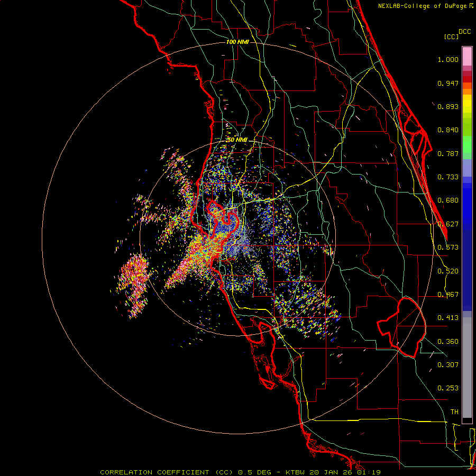Click the DCC legend heading
Viewport: 476px width, 476px height.
pyautogui.click(x=465, y=32)
